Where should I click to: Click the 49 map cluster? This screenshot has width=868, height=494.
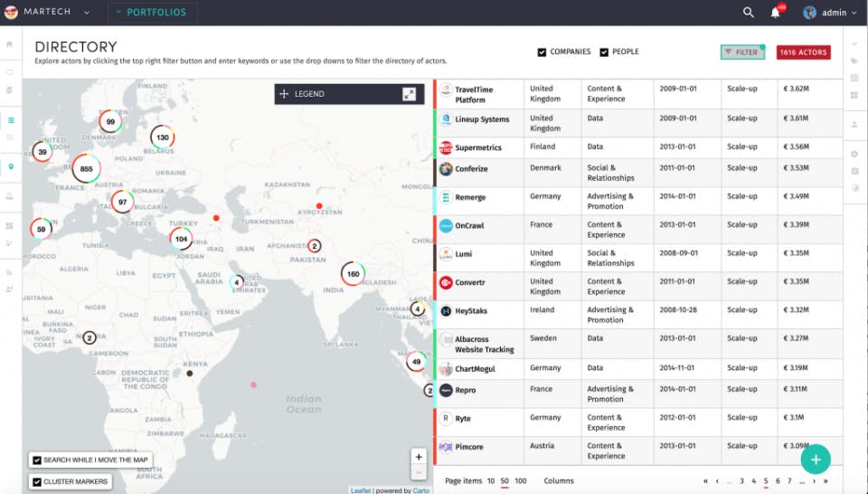[x=416, y=362]
